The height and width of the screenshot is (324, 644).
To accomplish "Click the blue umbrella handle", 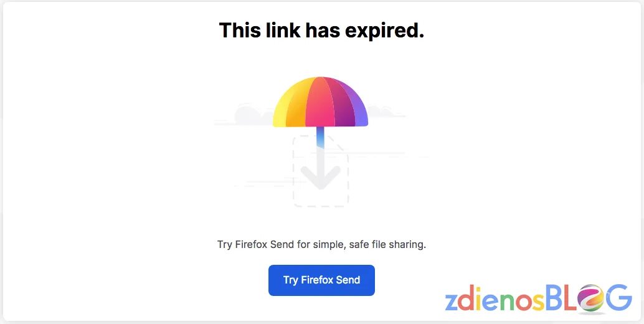I will [x=320, y=137].
